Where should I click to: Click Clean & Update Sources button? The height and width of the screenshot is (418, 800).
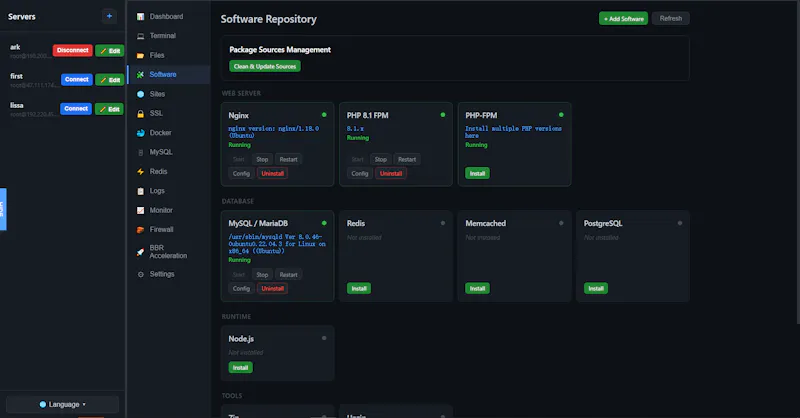point(264,66)
